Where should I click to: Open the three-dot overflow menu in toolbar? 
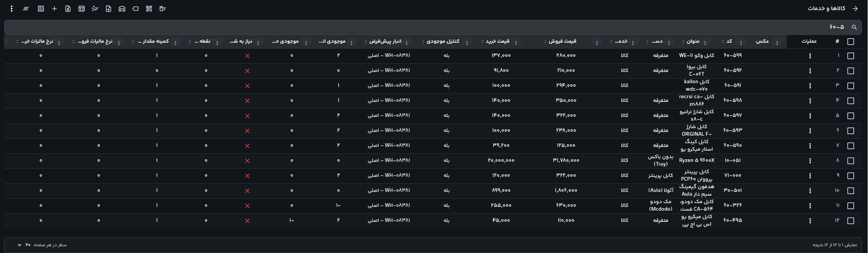click(x=12, y=9)
